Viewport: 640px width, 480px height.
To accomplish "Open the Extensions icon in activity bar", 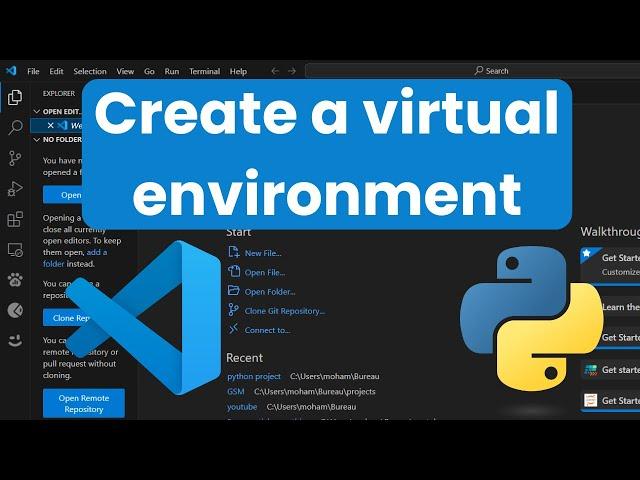I will coord(15,219).
